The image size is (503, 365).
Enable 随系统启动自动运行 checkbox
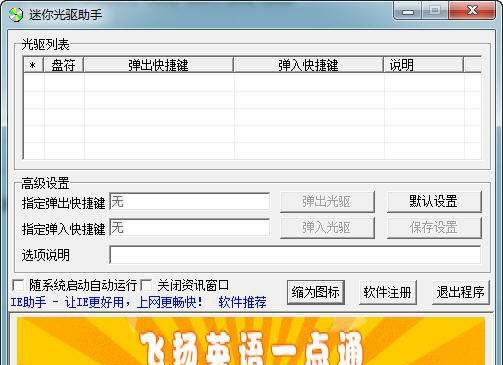pos(18,285)
